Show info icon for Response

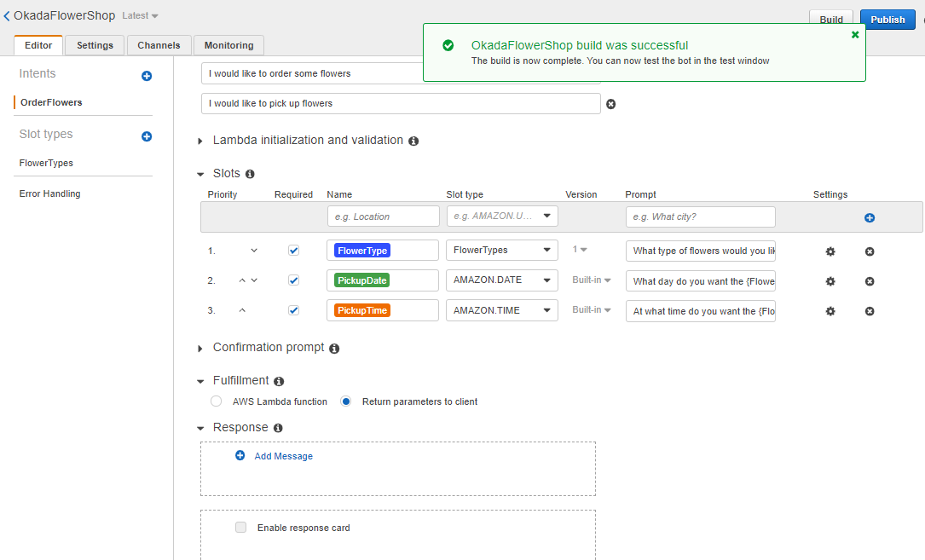pos(278,429)
